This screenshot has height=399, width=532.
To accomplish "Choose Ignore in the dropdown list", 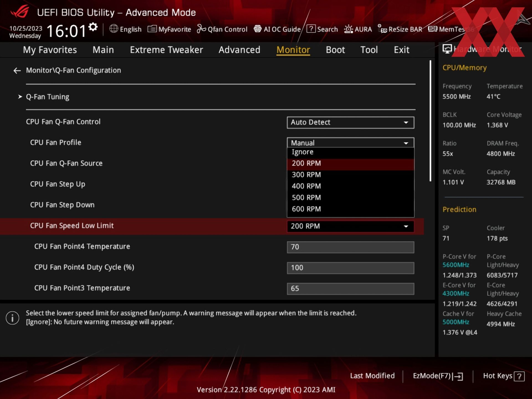I will pos(351,152).
